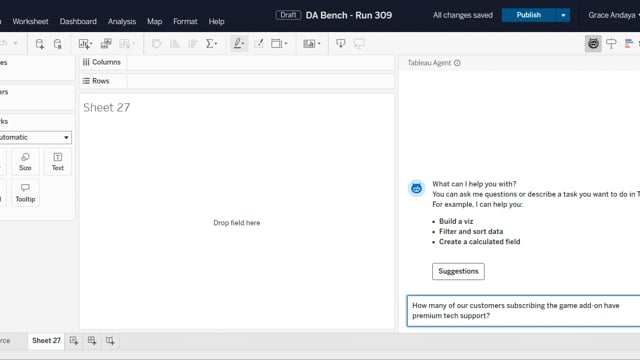640x360 pixels.
Task: Click the DA Bench - Run 309 title
Action: (x=349, y=15)
